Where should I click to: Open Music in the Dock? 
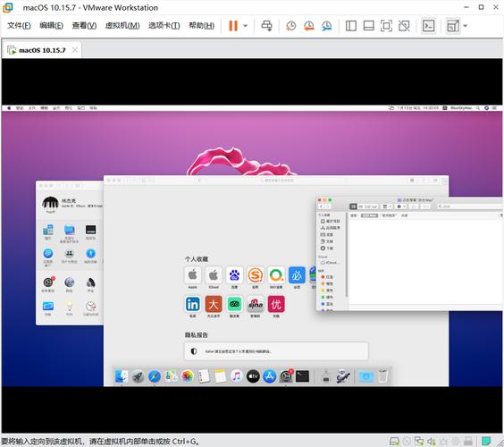(237, 376)
